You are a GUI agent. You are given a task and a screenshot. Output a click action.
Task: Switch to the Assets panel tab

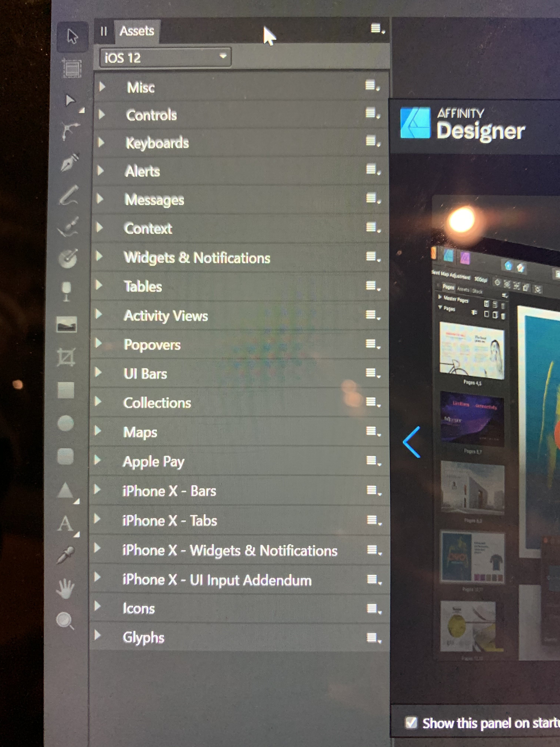[137, 31]
